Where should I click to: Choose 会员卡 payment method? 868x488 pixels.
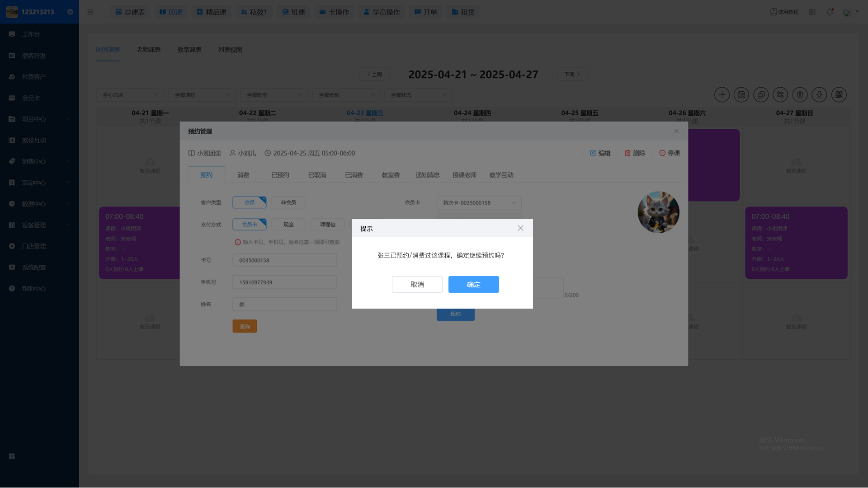(250, 225)
